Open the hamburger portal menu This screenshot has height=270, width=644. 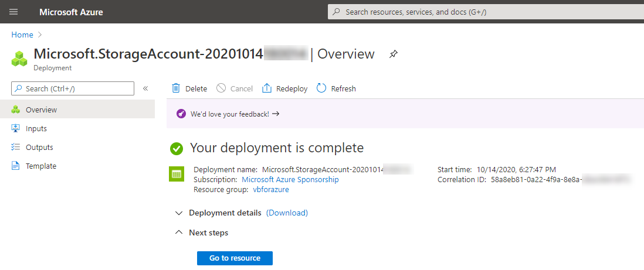13,12
